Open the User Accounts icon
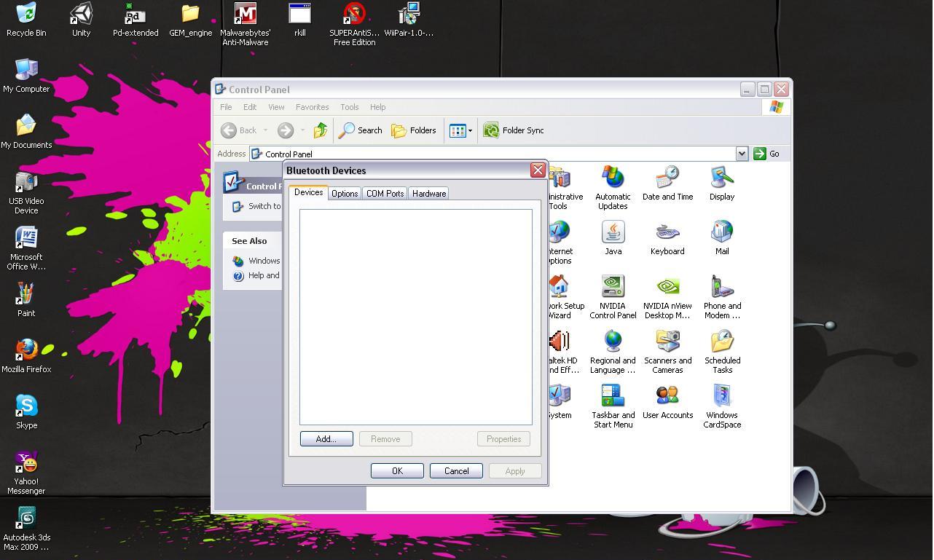The height and width of the screenshot is (560, 934). (667, 397)
